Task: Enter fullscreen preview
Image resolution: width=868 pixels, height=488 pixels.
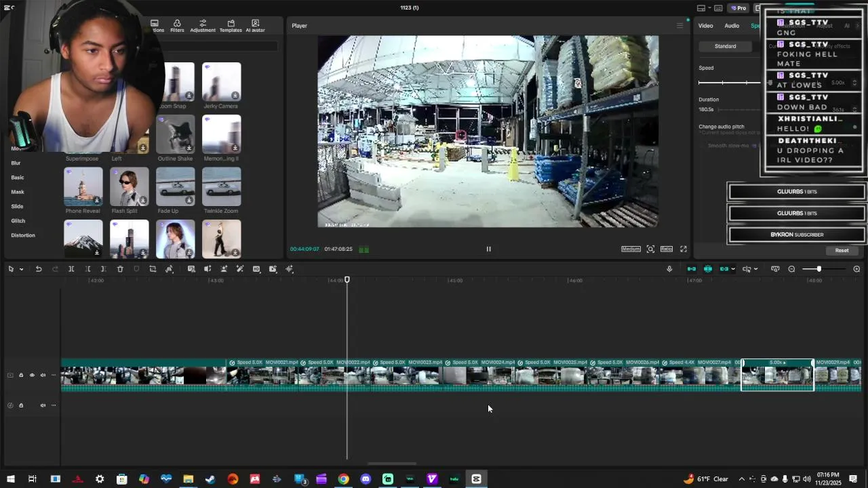Action: 684,249
